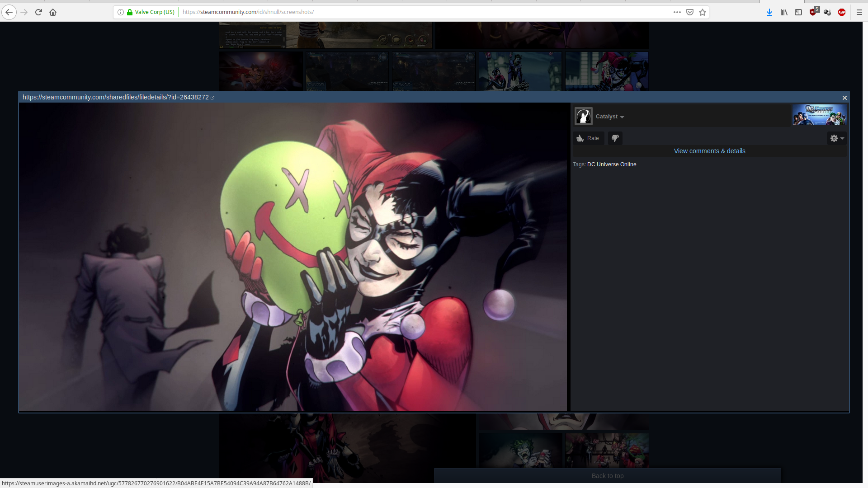The height and width of the screenshot is (488, 868).
Task: Toggle the browser sidebar view
Action: click(x=798, y=12)
